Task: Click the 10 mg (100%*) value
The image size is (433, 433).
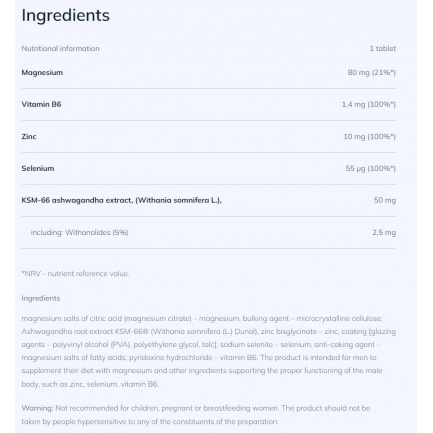Action: 369,136
